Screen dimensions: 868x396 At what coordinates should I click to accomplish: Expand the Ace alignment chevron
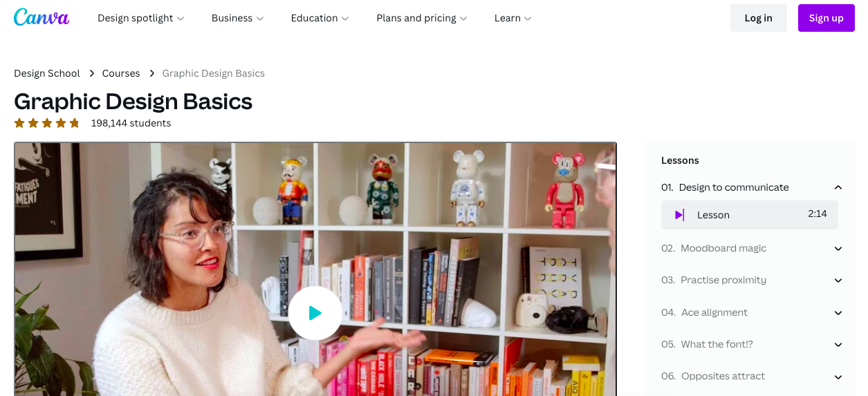coord(838,312)
